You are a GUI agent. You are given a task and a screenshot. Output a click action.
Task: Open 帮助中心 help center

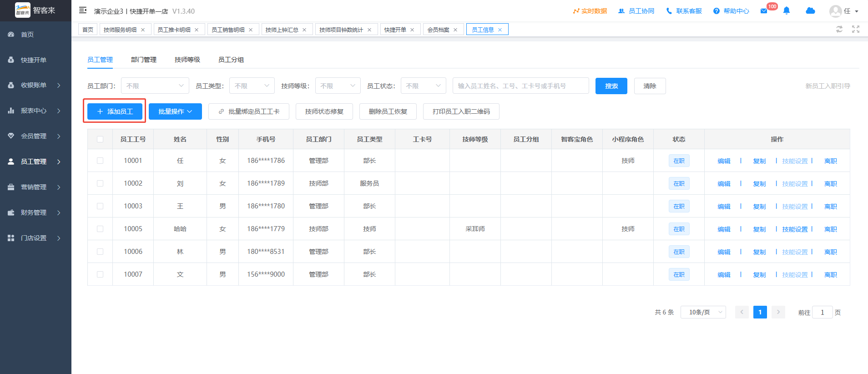(x=731, y=11)
